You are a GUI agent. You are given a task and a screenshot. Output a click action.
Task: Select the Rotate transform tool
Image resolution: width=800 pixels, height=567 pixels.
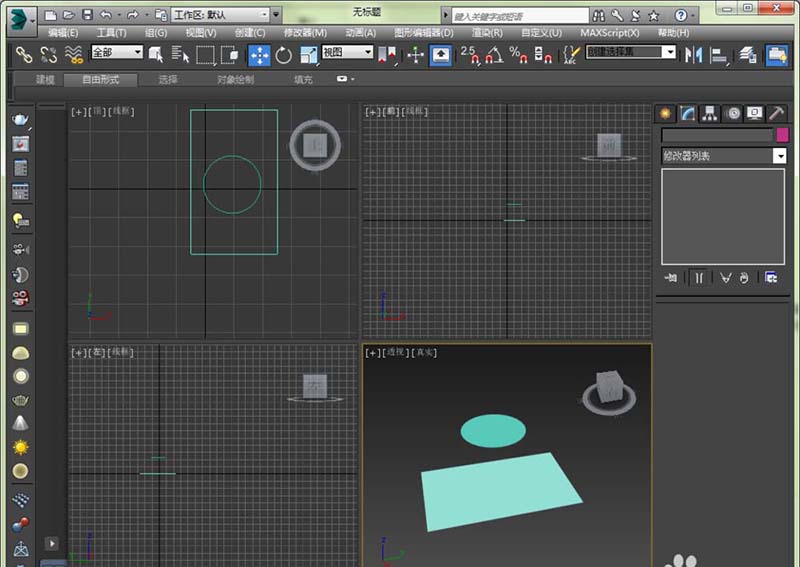point(284,55)
